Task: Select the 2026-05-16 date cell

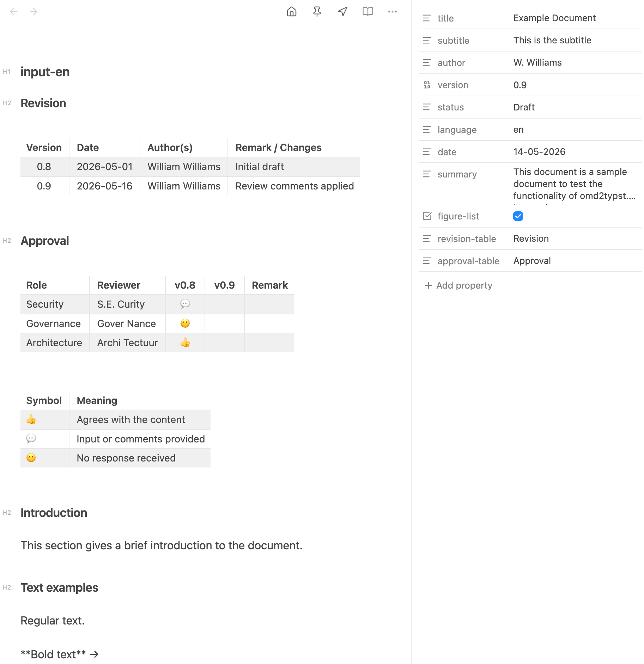Action: [x=104, y=186]
